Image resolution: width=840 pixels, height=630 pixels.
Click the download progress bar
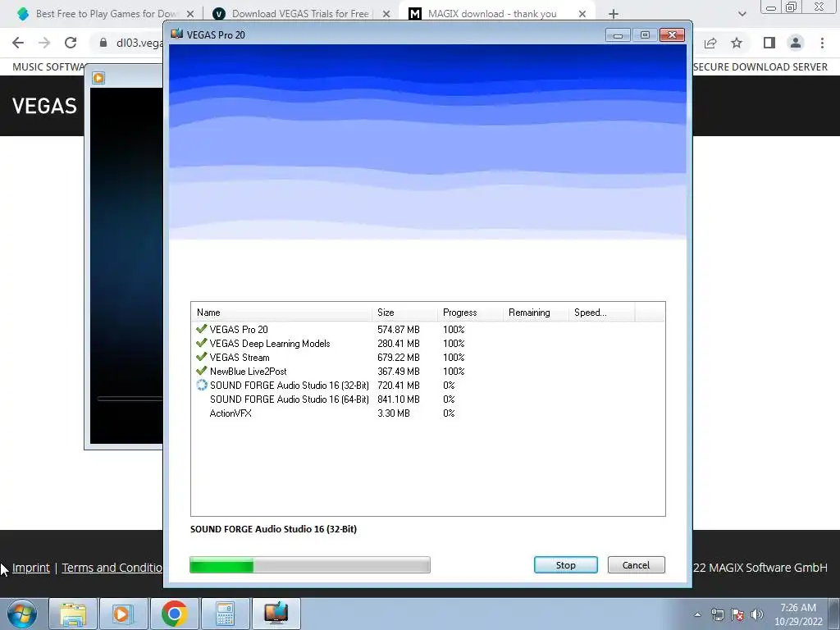coord(309,564)
